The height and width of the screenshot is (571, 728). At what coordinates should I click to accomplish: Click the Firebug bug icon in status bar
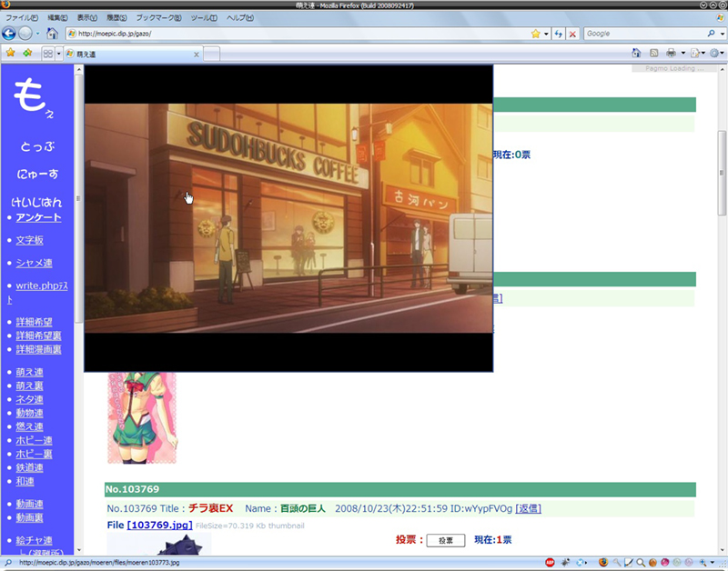click(x=565, y=563)
